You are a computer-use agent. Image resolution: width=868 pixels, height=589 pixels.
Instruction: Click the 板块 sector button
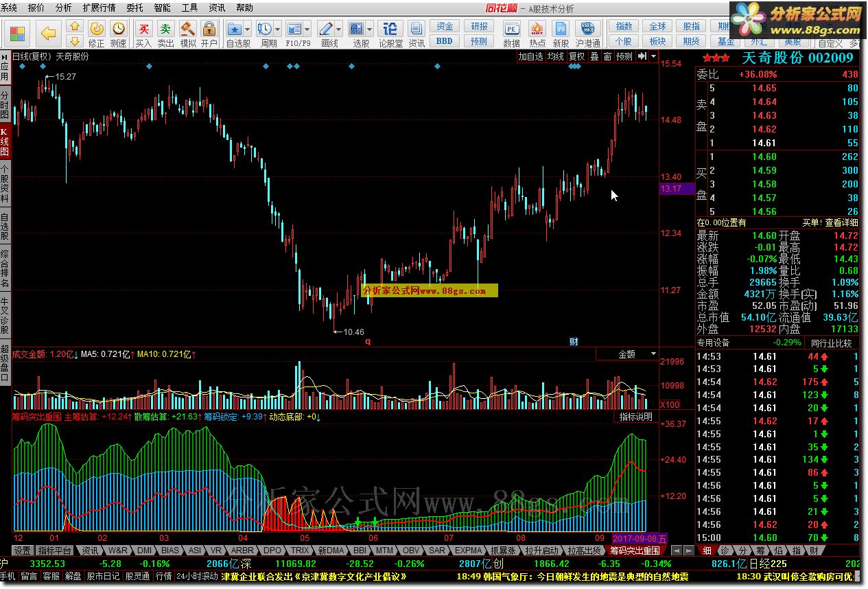(x=657, y=41)
